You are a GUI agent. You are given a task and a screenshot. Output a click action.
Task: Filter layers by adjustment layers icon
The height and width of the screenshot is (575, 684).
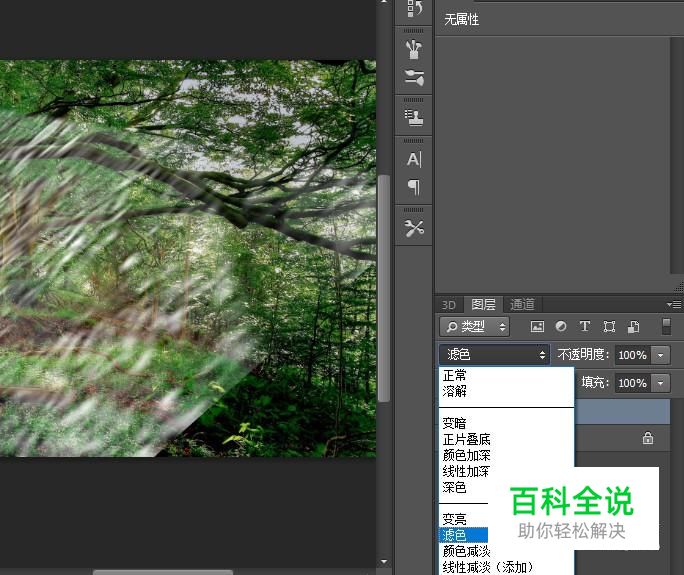point(561,326)
